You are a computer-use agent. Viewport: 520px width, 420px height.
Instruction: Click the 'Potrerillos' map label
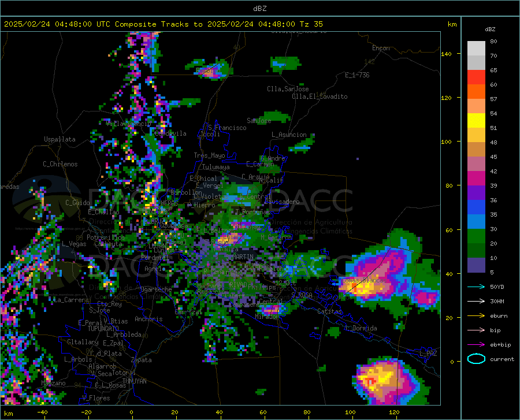(106, 237)
